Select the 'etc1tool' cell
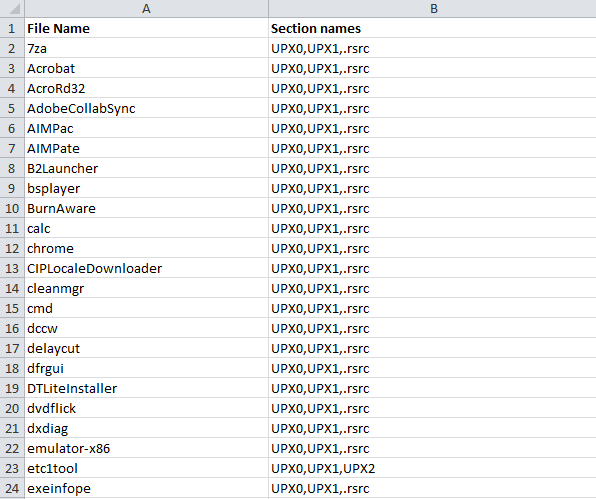Image resolution: width=596 pixels, height=499 pixels. (146, 468)
